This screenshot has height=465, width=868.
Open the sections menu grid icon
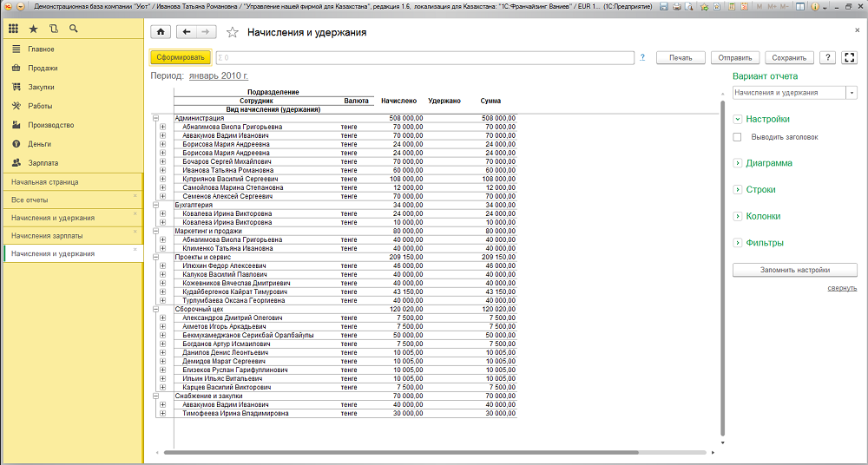click(x=14, y=29)
